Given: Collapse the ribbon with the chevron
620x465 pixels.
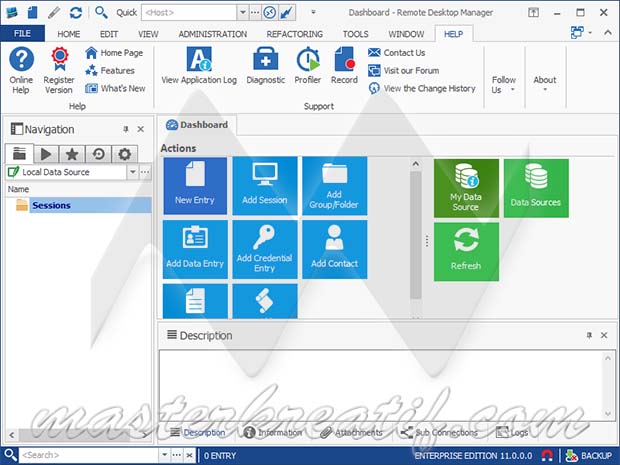Looking at the screenshot, I should coord(608,33).
